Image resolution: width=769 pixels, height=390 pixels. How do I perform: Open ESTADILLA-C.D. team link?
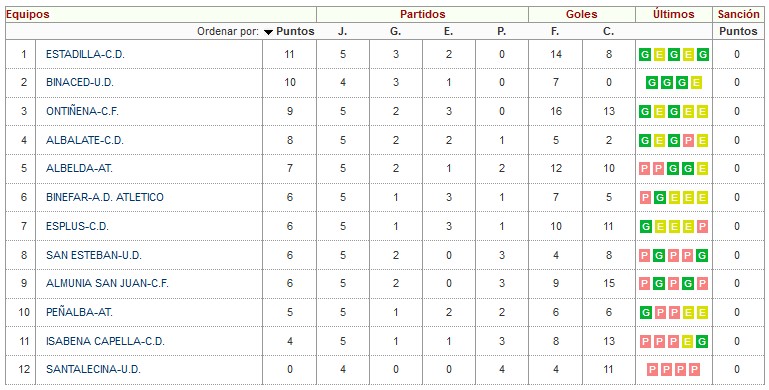click(85, 54)
